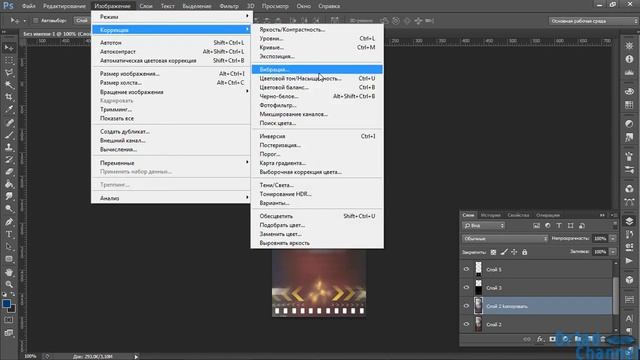
Task: Toggle the layer filtering on/off switch
Action: (x=615, y=225)
